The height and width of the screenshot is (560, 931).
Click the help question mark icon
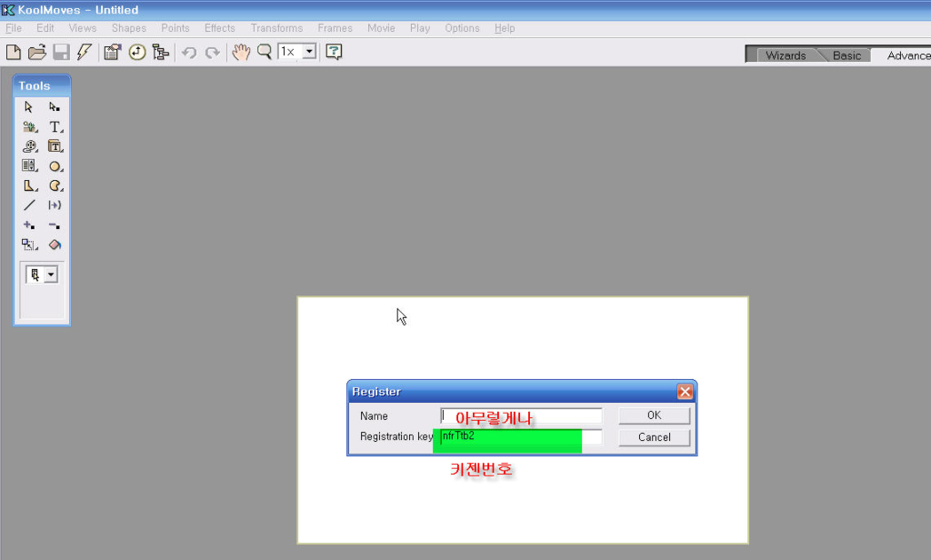tap(334, 52)
